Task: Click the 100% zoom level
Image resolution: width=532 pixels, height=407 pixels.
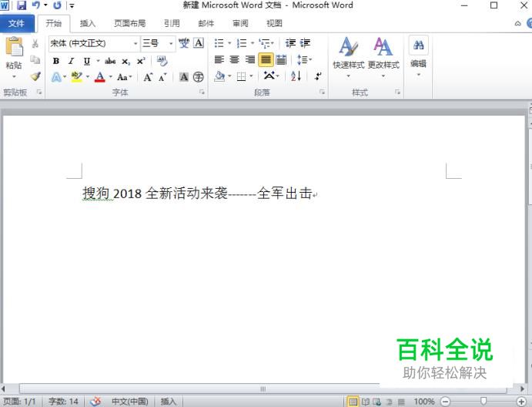Action: (423, 402)
